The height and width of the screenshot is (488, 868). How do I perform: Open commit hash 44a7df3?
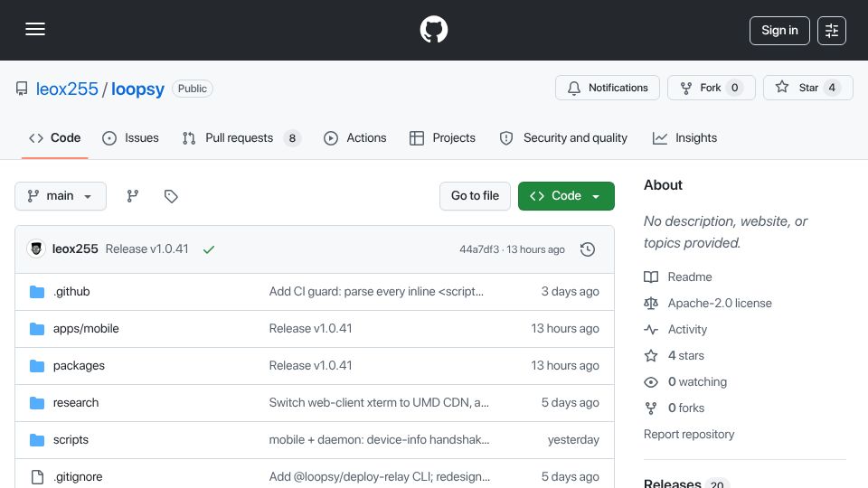(x=479, y=249)
